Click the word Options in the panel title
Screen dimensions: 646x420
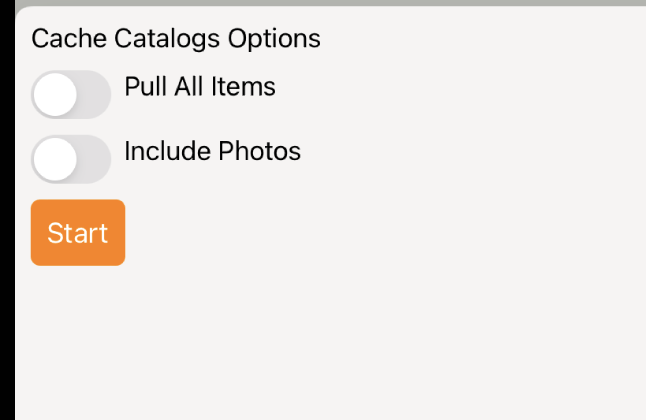click(x=274, y=39)
